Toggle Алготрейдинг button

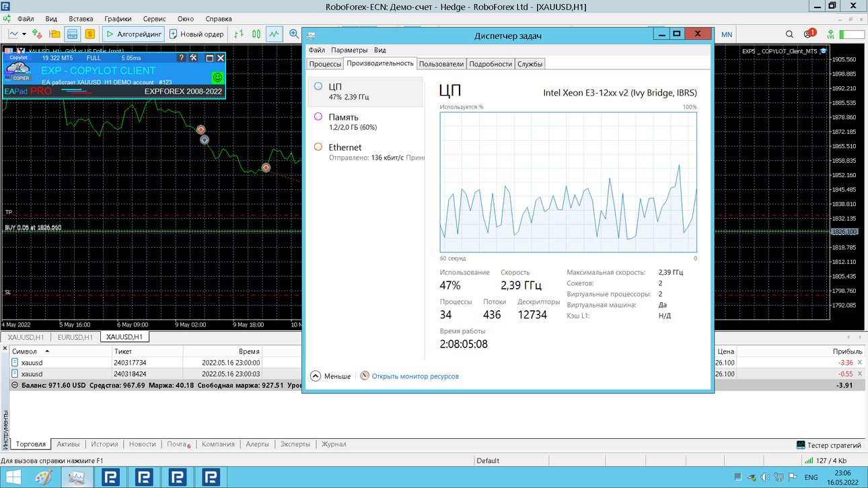[x=134, y=34]
